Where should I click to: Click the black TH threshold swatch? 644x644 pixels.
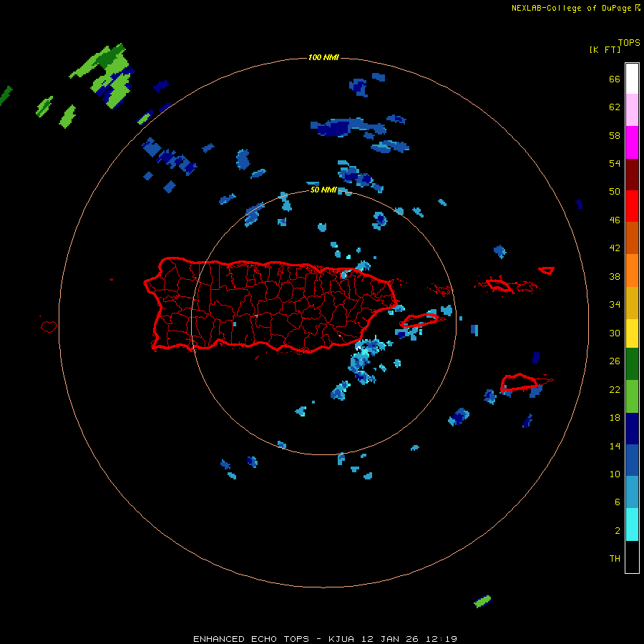click(x=632, y=557)
